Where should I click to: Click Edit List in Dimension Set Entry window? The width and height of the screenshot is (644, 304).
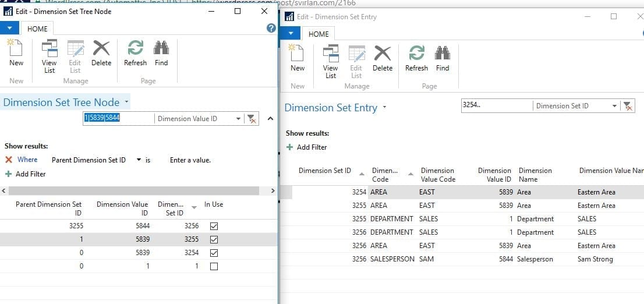click(x=356, y=62)
